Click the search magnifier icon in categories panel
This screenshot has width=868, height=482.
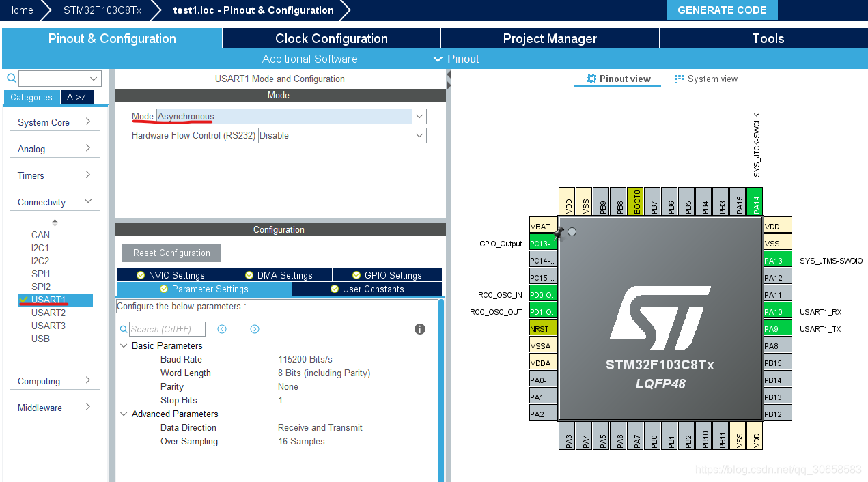pyautogui.click(x=11, y=79)
